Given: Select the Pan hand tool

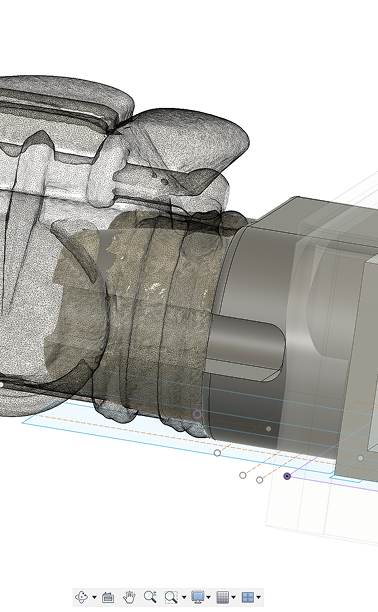Looking at the screenshot, I should coord(129,597).
